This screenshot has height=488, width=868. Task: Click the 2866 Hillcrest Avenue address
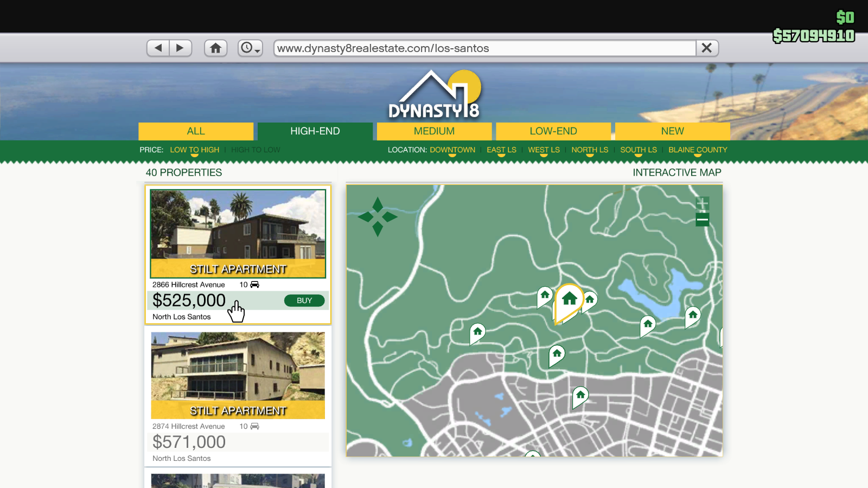(x=188, y=285)
